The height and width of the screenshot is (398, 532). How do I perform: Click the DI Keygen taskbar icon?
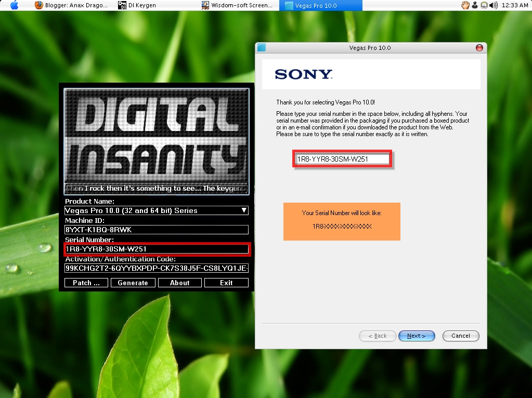(x=122, y=5)
